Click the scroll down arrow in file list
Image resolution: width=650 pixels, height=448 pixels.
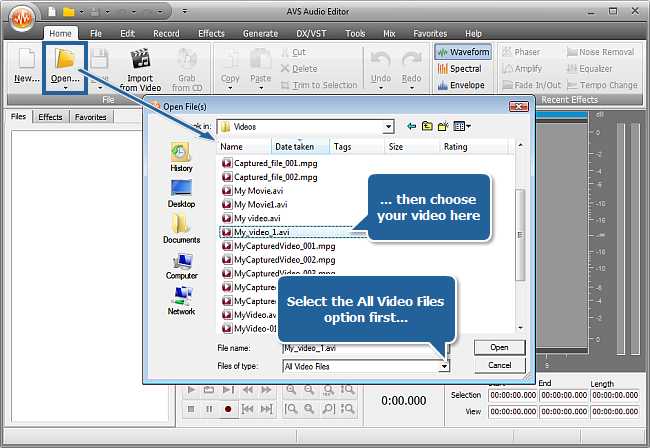click(x=520, y=328)
